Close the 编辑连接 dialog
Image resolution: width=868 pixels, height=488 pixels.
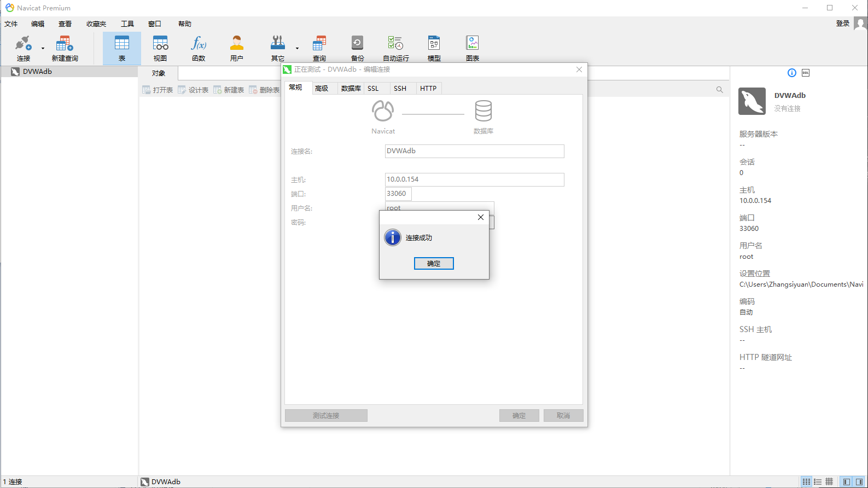click(x=579, y=69)
